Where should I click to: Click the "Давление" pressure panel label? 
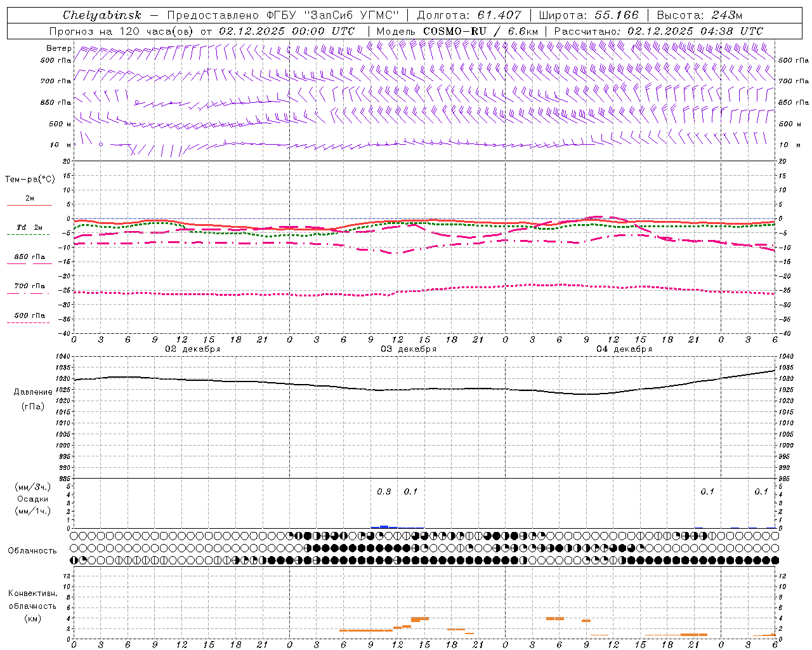tap(33, 392)
